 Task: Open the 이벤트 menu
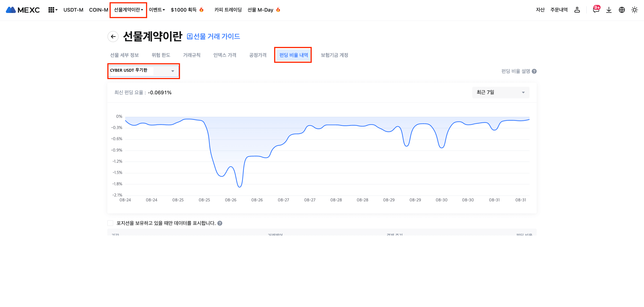pyautogui.click(x=157, y=10)
